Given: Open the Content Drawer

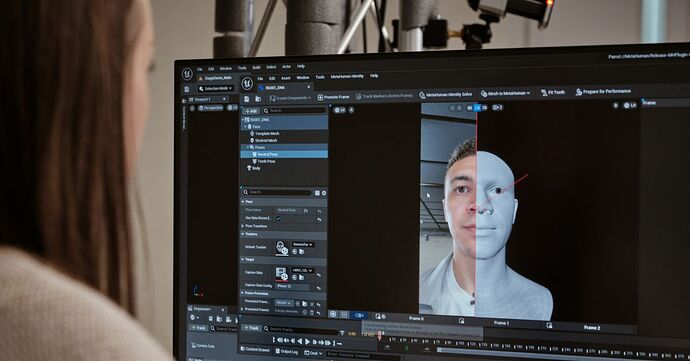Looking at the screenshot, I should pyautogui.click(x=255, y=350).
